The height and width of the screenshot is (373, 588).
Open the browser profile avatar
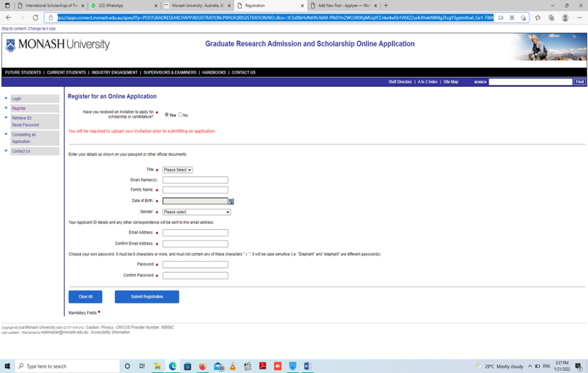(x=565, y=18)
